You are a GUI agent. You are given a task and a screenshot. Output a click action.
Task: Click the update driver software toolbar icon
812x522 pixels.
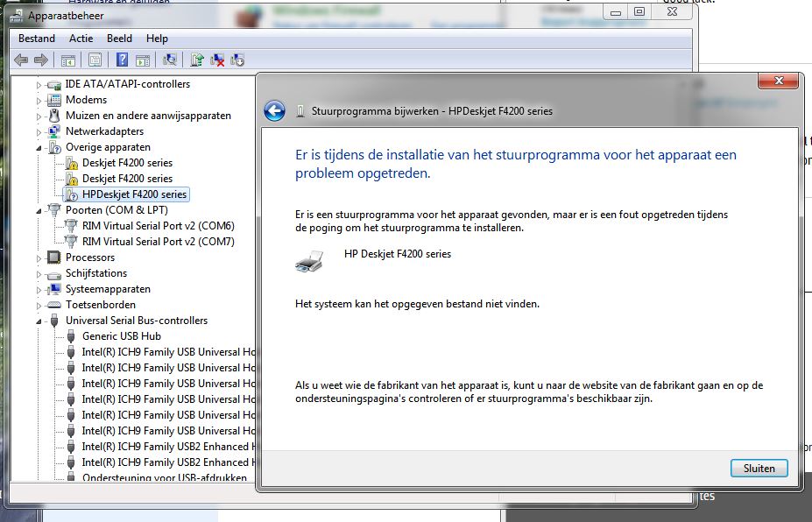pyautogui.click(x=197, y=60)
